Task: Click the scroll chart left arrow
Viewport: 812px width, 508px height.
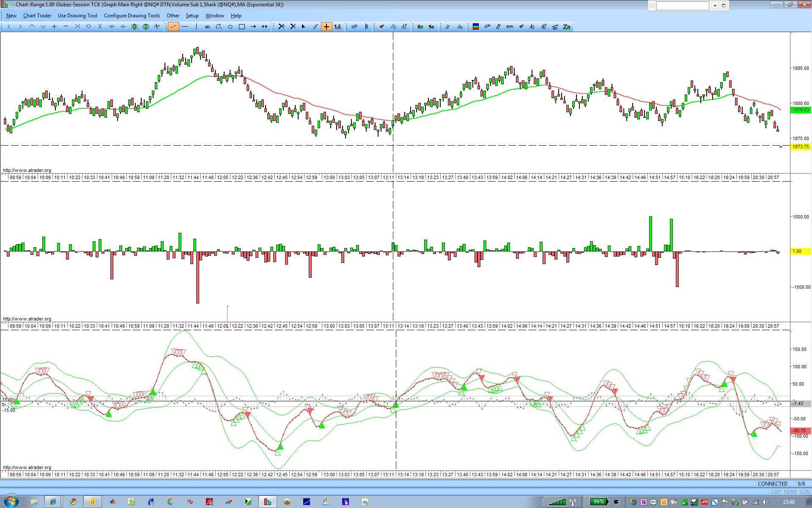Action: coord(9,27)
